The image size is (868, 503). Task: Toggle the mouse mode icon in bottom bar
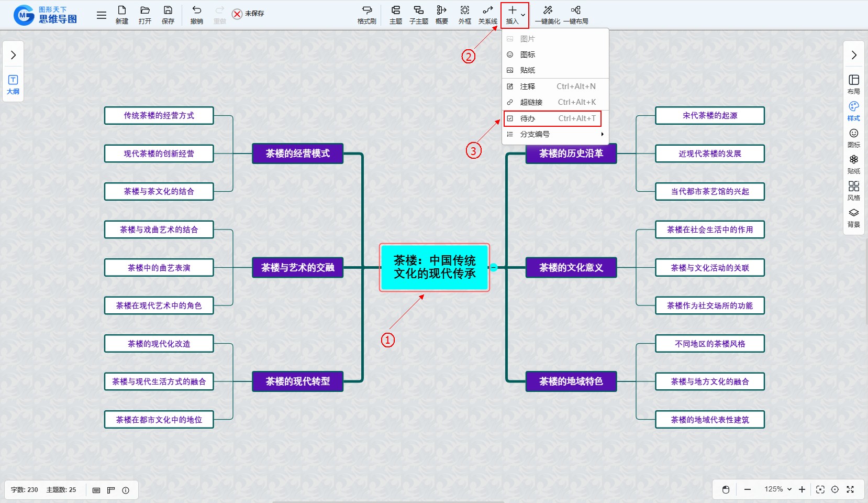point(726,489)
